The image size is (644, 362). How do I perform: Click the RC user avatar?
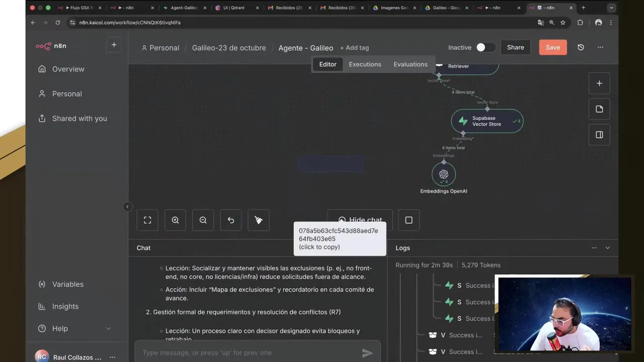coord(42,356)
